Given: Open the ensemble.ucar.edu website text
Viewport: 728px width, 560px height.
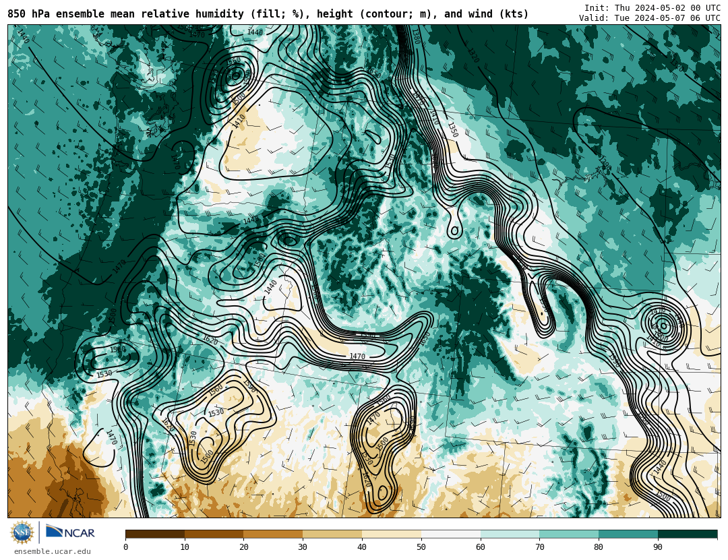Looking at the screenshot, I should (53, 551).
